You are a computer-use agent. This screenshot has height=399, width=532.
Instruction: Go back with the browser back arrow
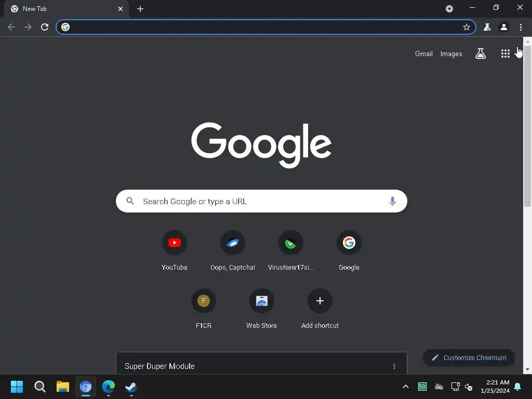[x=11, y=27]
